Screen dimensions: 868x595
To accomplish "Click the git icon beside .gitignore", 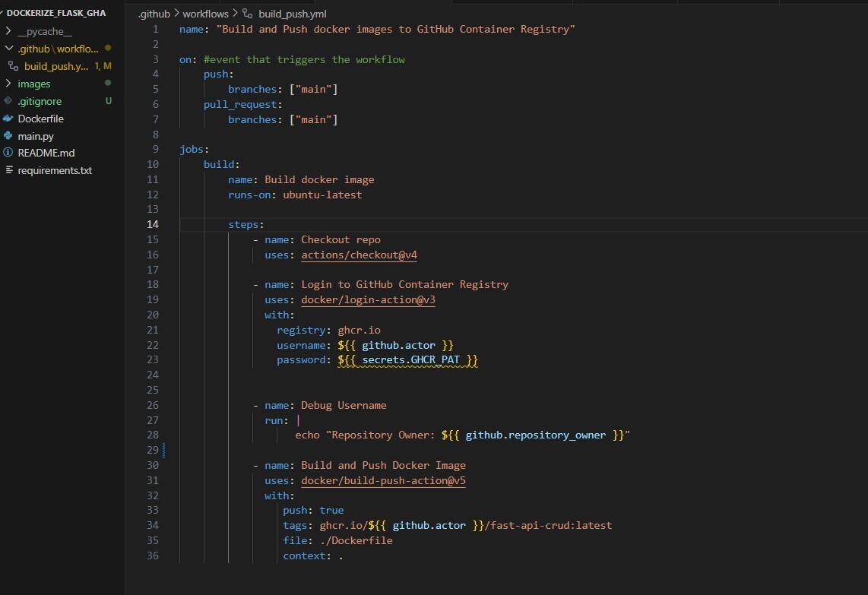I will tap(8, 101).
